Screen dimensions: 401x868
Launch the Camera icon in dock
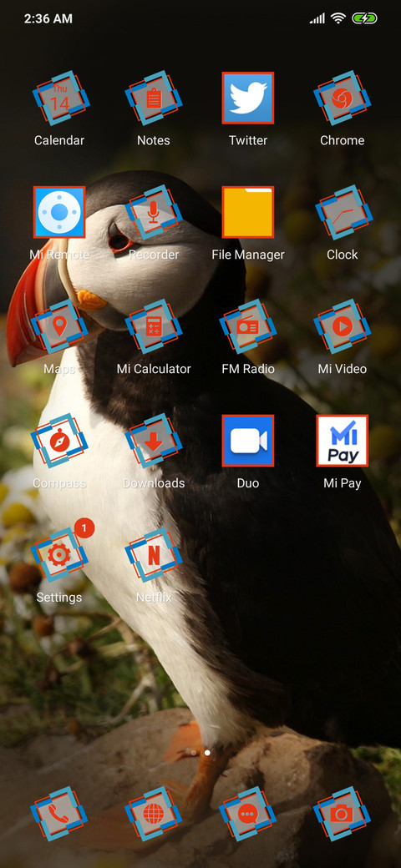[343, 813]
